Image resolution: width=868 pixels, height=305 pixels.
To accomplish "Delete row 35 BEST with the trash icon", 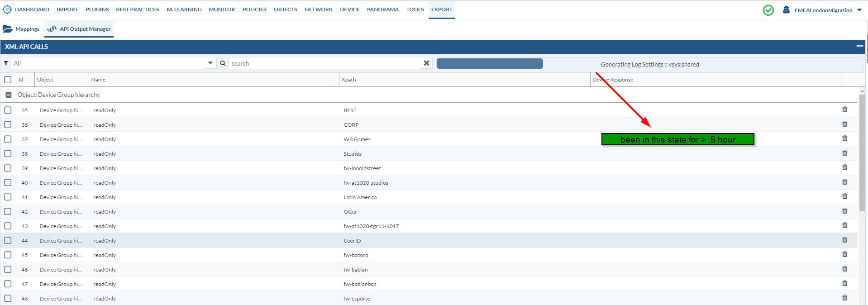I will (x=844, y=110).
